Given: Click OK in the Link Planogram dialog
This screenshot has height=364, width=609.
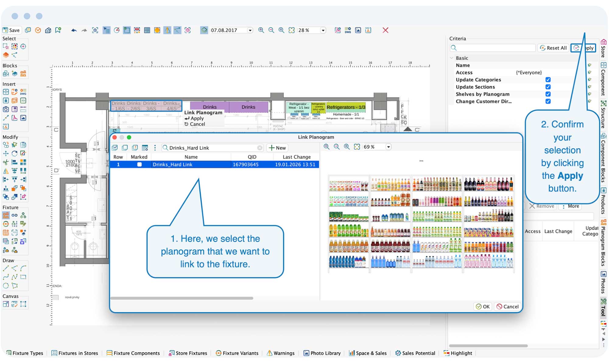Looking at the screenshot, I should (483, 306).
